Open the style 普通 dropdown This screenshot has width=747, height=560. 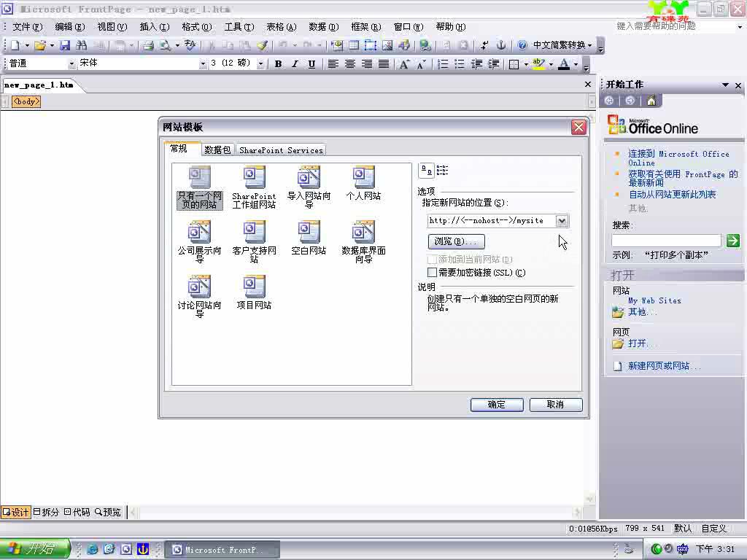point(71,64)
